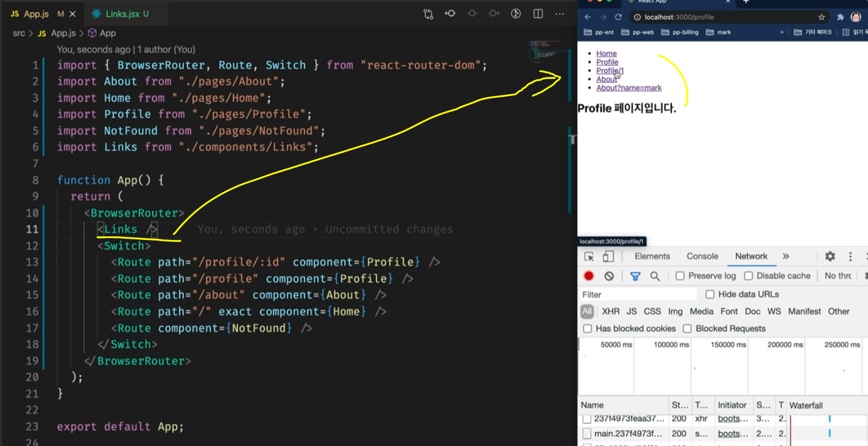This screenshot has width=868, height=446.
Task: Expand more DevTools tabs chevron
Action: point(786,257)
